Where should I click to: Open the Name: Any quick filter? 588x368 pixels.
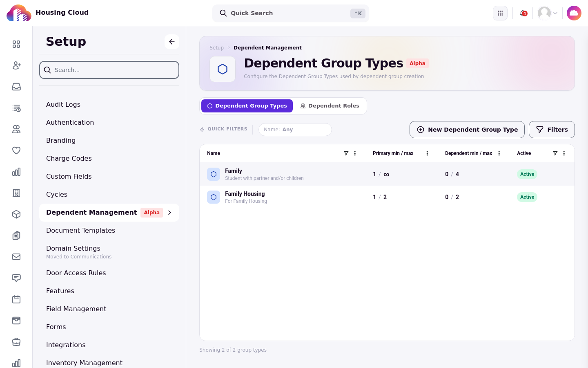[x=295, y=130]
